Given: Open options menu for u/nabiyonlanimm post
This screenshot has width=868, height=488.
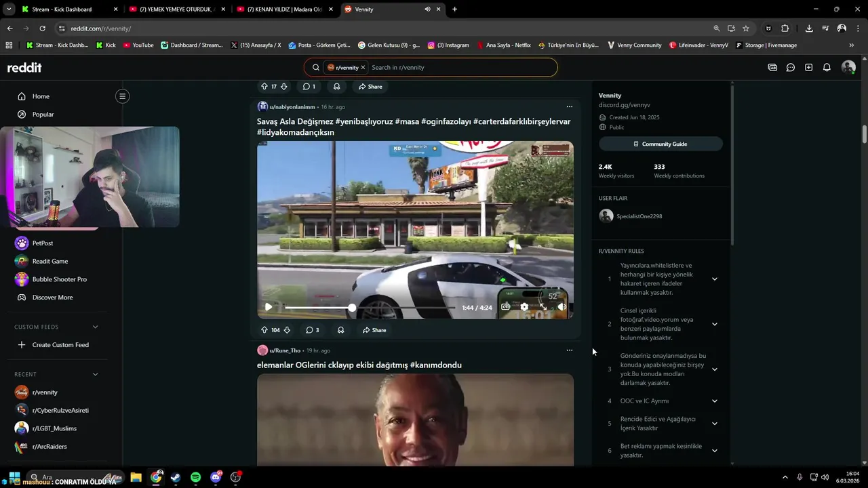Looking at the screenshot, I should (x=570, y=106).
